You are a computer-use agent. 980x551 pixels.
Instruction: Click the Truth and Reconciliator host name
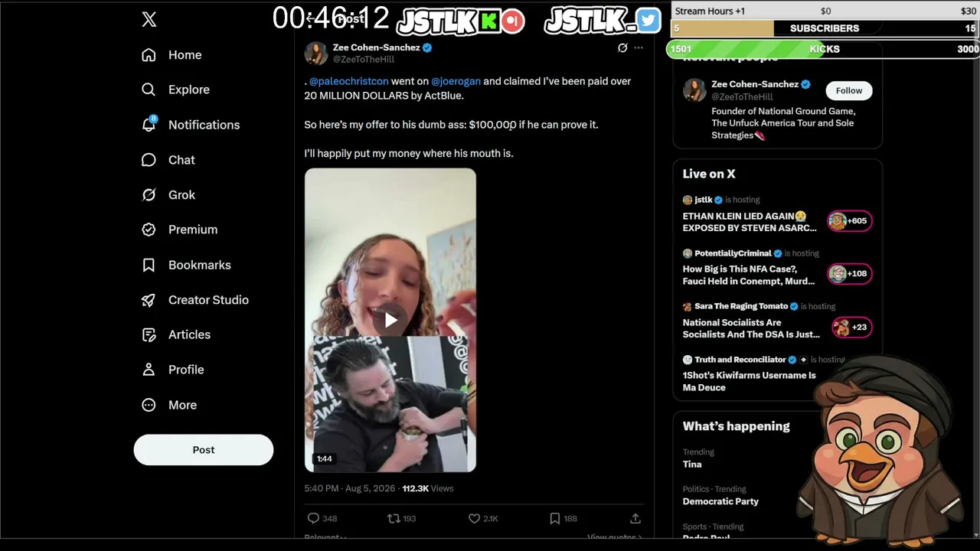point(740,360)
